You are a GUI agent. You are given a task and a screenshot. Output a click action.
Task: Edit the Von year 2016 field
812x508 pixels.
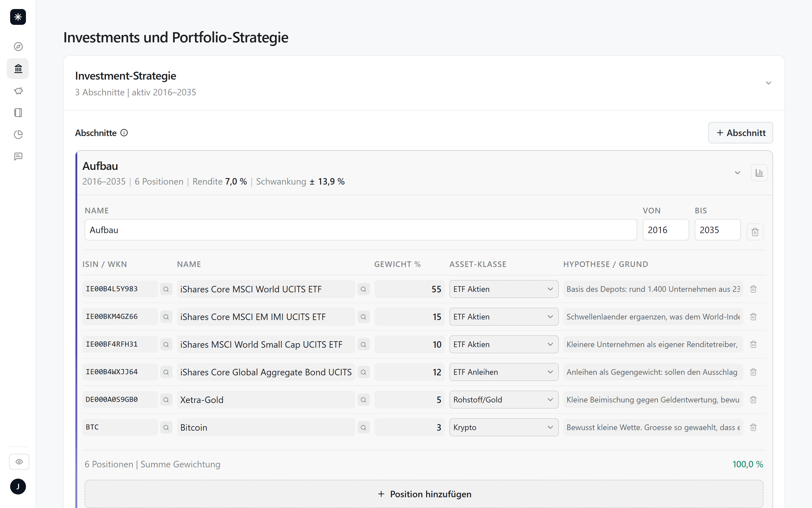pos(666,230)
